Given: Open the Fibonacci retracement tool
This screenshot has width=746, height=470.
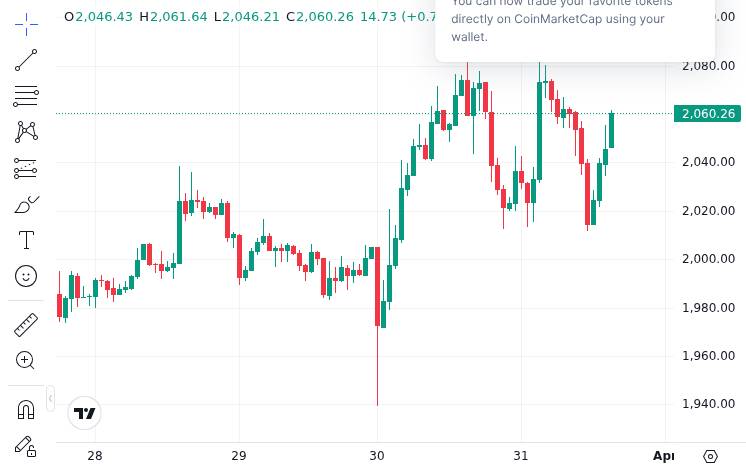Looking at the screenshot, I should tap(26, 96).
